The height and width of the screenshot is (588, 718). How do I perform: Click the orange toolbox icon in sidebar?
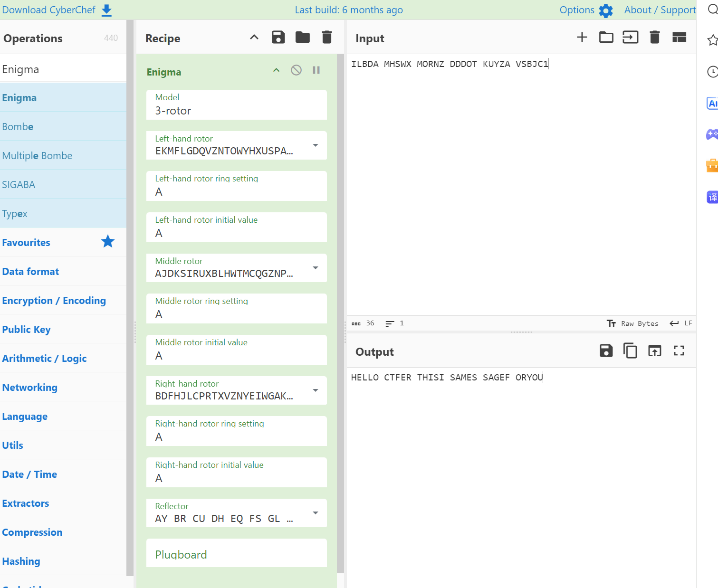click(712, 165)
